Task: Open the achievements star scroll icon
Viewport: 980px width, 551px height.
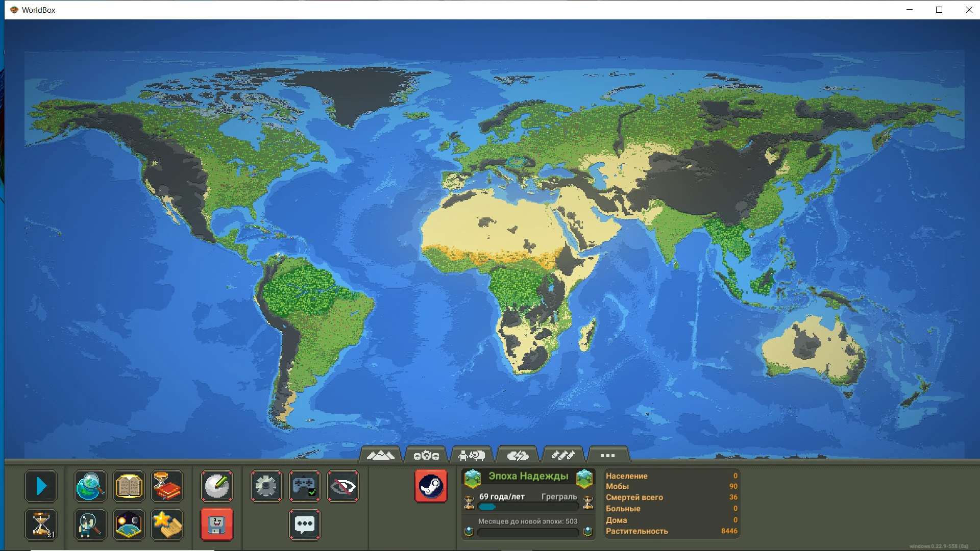Action: tap(167, 524)
